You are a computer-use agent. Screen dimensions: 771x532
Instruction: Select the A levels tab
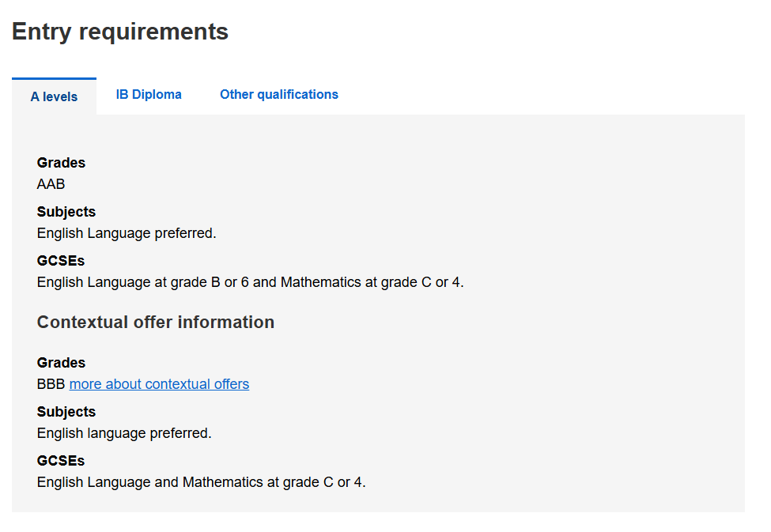(x=54, y=96)
